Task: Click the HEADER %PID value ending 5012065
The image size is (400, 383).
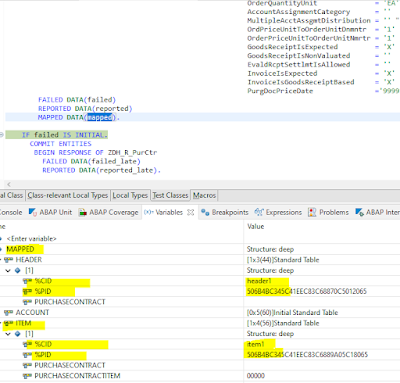Action: tap(307, 292)
